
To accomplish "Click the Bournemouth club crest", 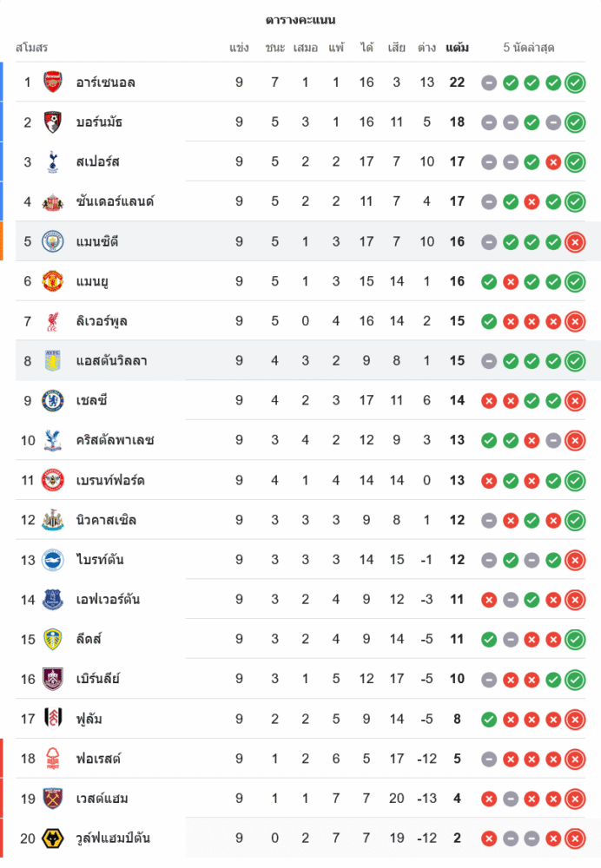I will pyautogui.click(x=53, y=122).
